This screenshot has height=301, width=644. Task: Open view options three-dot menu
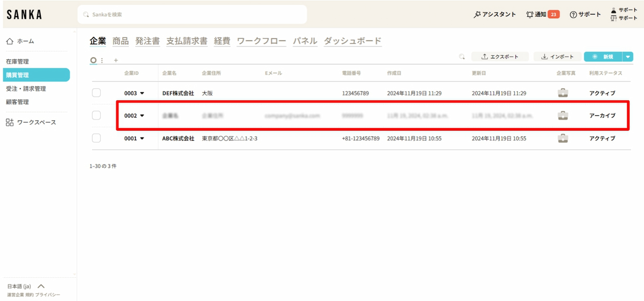point(102,60)
